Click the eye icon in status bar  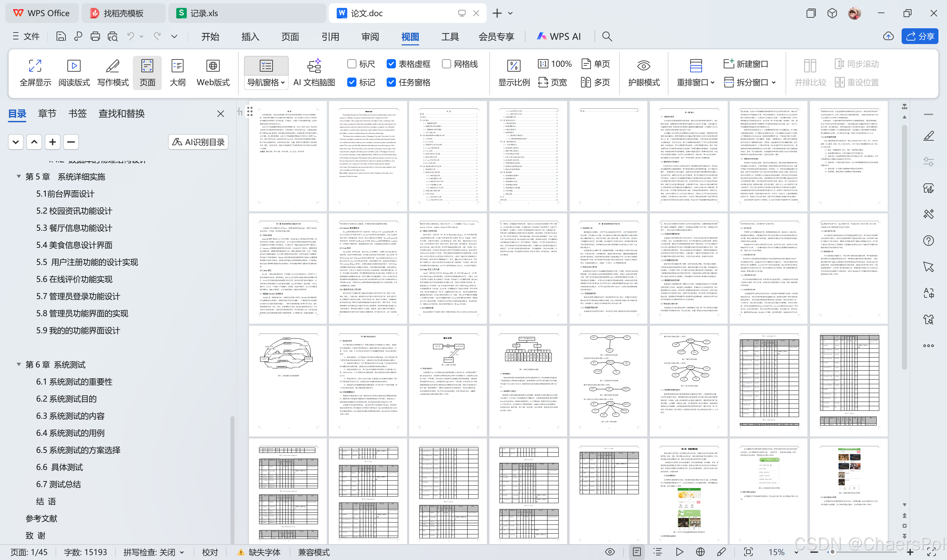(610, 552)
